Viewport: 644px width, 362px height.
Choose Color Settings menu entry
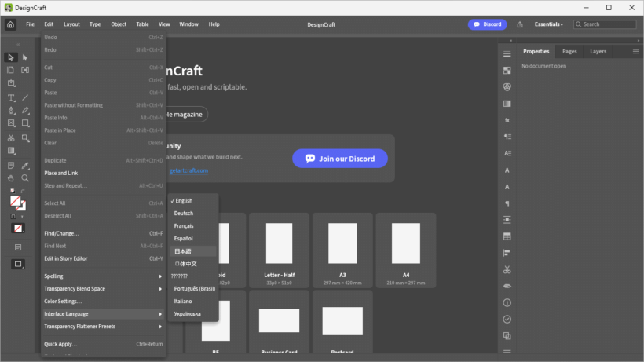pyautogui.click(x=103, y=302)
